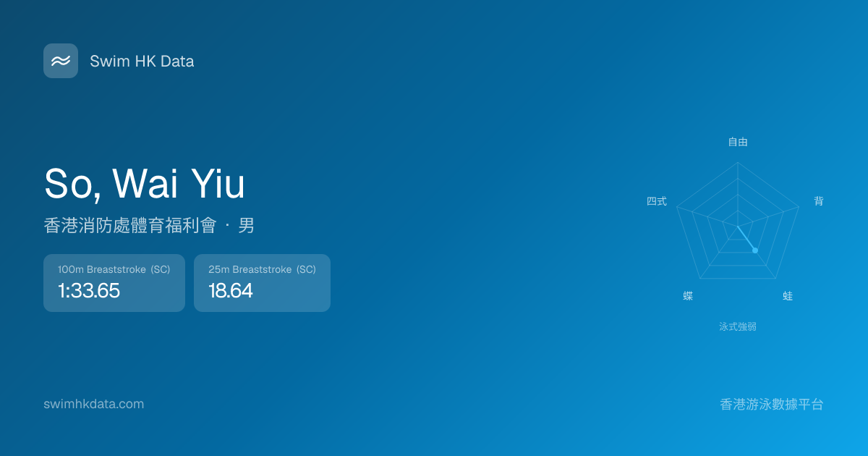Click the 香港游泳數據平台 footer text

772,405
